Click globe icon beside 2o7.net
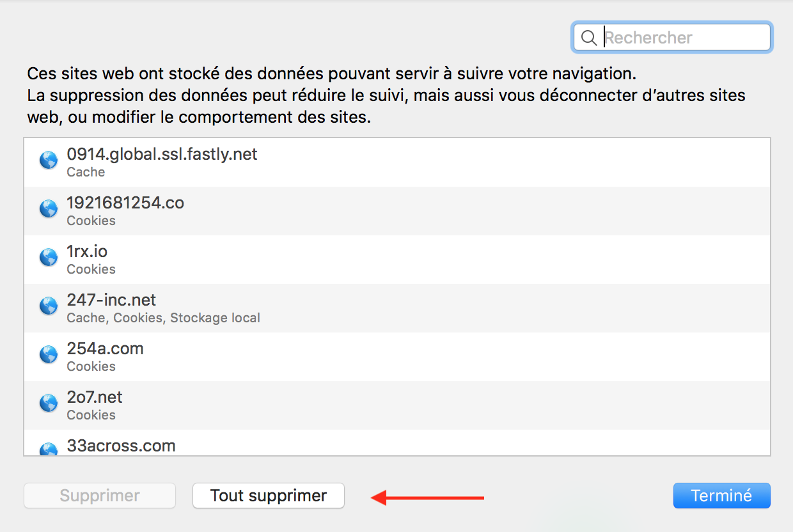The height and width of the screenshot is (532, 793). tap(49, 403)
